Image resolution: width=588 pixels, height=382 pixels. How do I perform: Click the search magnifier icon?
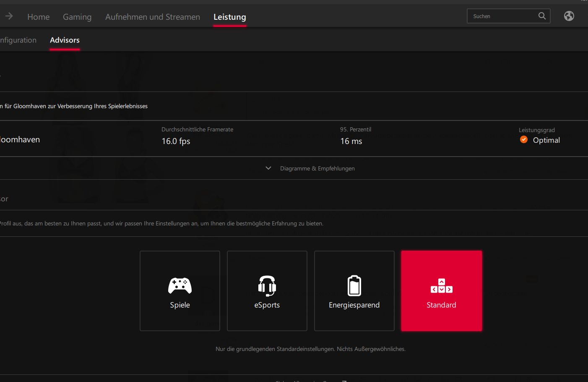pos(542,16)
